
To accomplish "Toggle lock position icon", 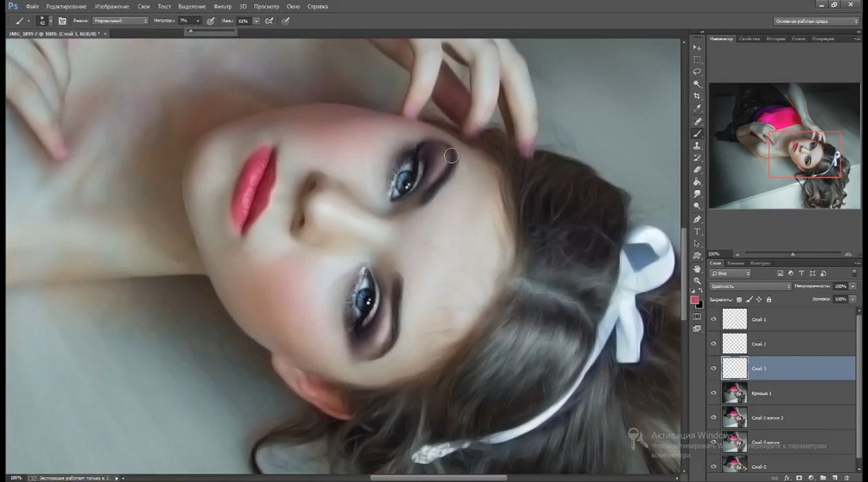I will tap(759, 299).
